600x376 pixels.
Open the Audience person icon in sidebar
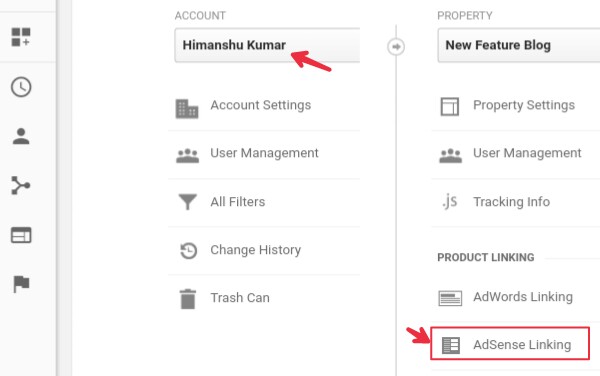pyautogui.click(x=21, y=136)
